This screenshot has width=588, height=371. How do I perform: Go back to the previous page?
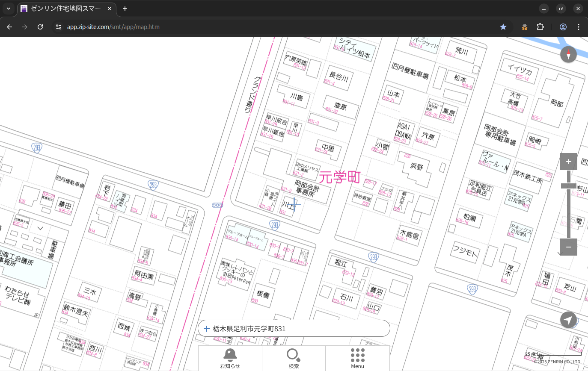coord(9,27)
